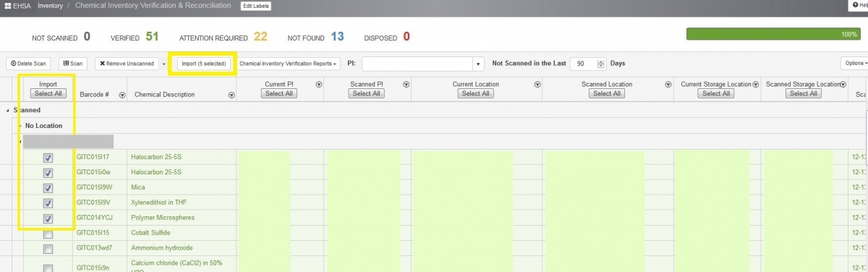Image resolution: width=868 pixels, height=272 pixels.
Task: Click Import (5 selected) button
Action: [203, 64]
